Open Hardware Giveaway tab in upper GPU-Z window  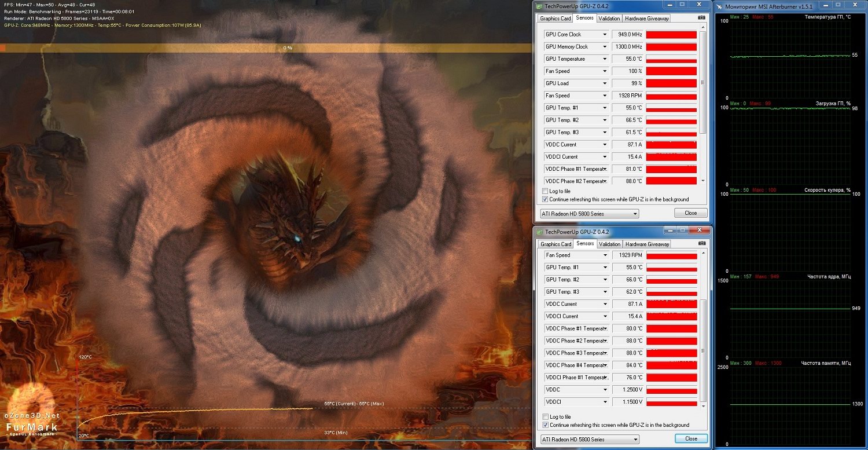[x=647, y=19]
